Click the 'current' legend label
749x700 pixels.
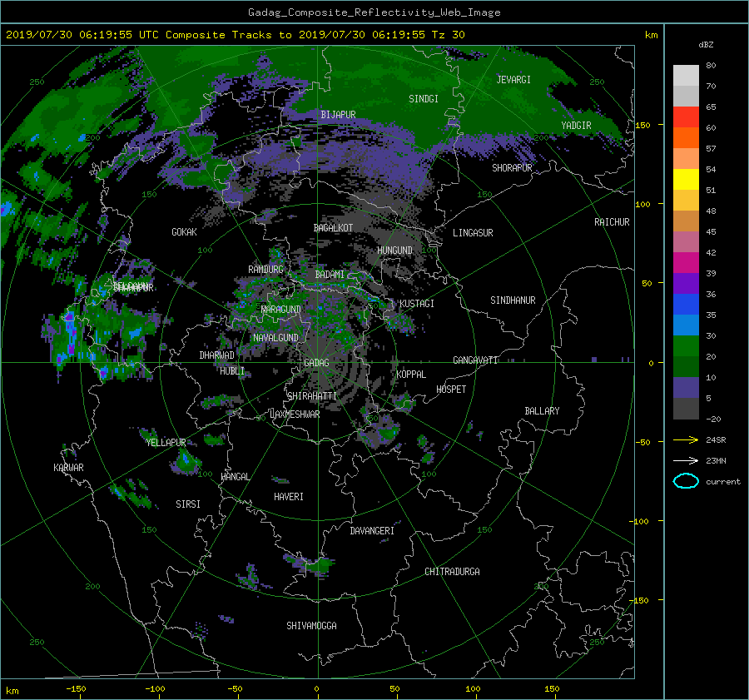(x=723, y=482)
